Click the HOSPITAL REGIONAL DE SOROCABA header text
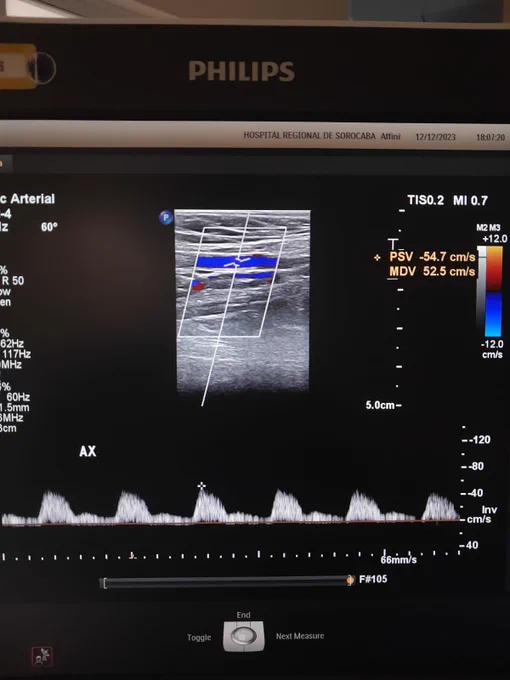The image size is (510, 680). (x=309, y=135)
